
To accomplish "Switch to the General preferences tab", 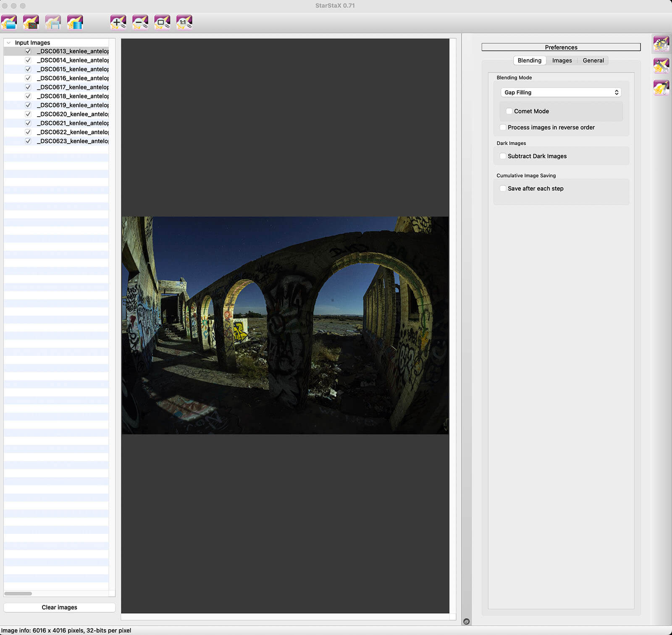I will (x=593, y=60).
